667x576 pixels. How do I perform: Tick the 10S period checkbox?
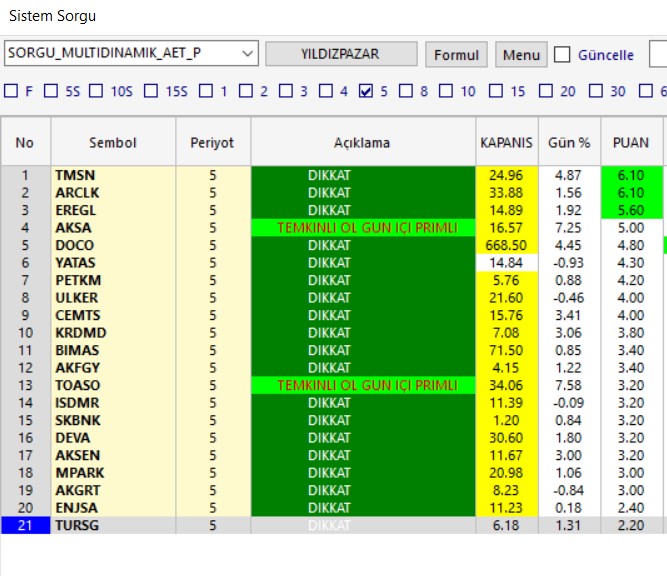[x=96, y=91]
